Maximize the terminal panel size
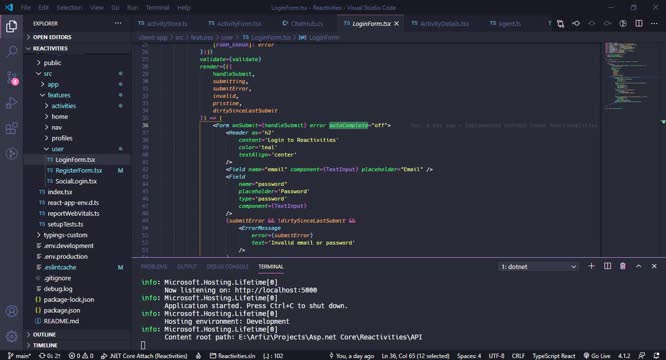This screenshot has width=666, height=360. (638, 266)
